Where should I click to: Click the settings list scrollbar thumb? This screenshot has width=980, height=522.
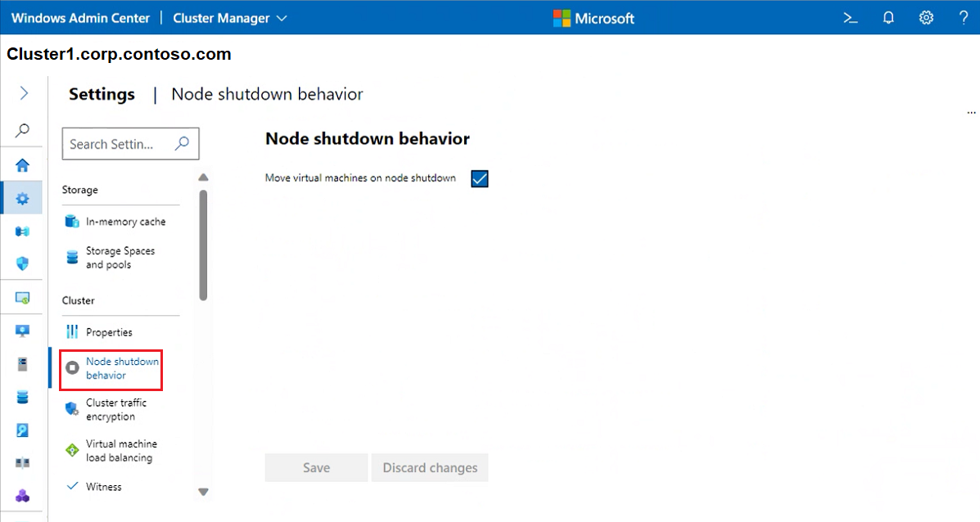(x=203, y=245)
